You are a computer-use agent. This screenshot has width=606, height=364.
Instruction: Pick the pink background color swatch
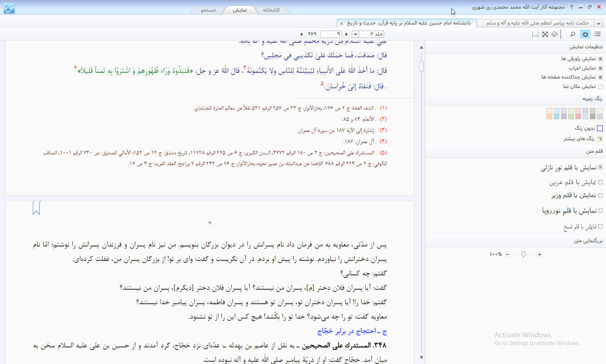(x=578, y=114)
